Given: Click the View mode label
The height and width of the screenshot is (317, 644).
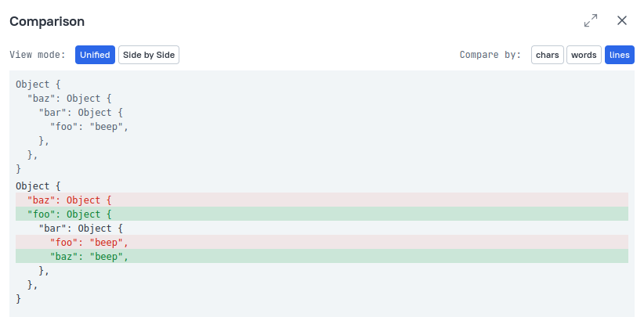Looking at the screenshot, I should (x=38, y=55).
